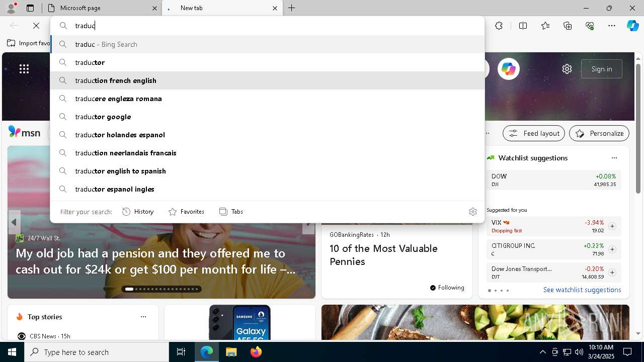Select 'traduction neerlandais francais' suggestion

[267, 153]
